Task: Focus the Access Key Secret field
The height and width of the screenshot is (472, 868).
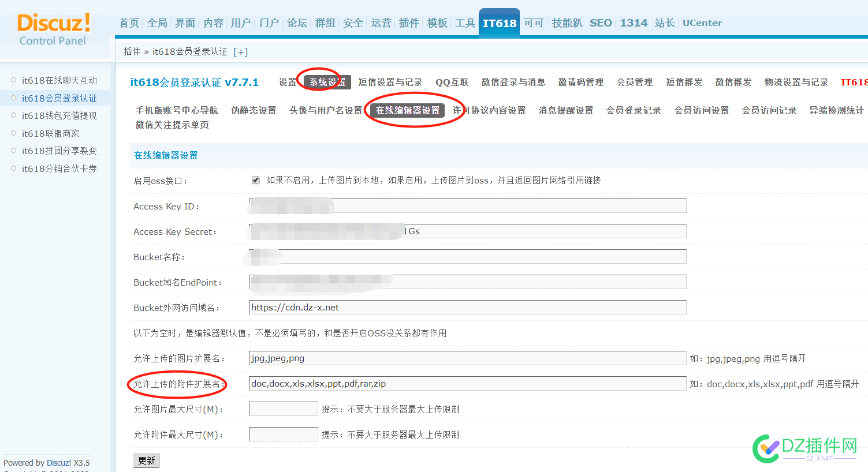Action: (x=468, y=231)
